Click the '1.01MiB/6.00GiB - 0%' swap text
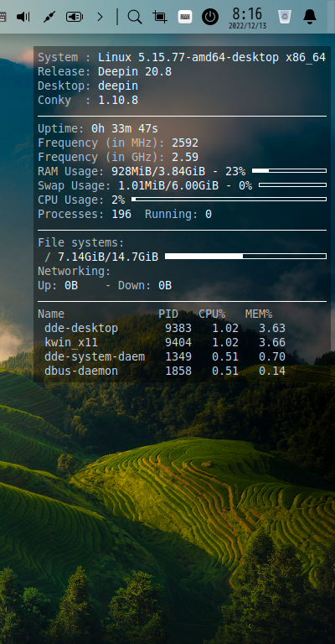This screenshot has height=644, width=335. tap(185, 185)
